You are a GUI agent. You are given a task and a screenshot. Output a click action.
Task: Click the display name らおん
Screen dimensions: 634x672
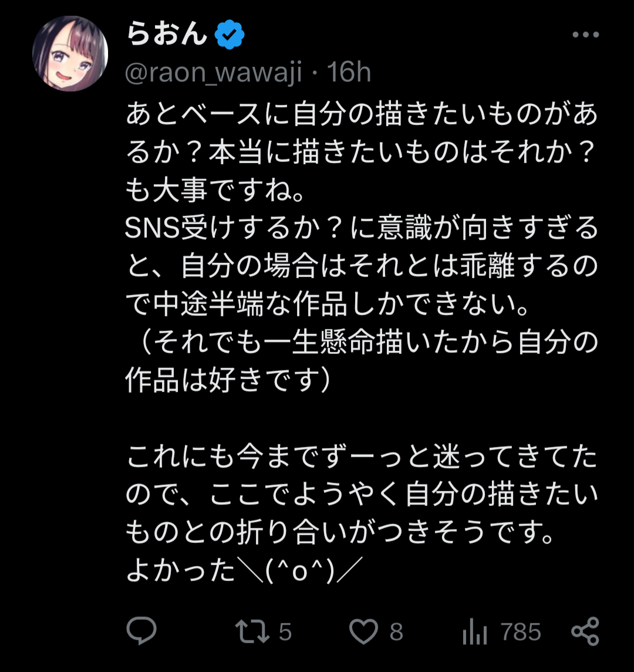click(167, 35)
